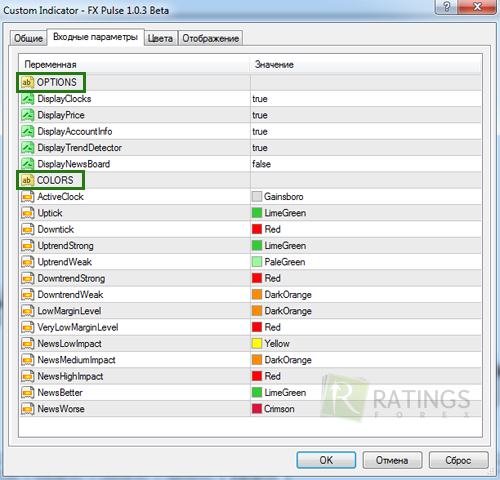Click the color-type icon next to NewsBetter
500x480 pixels.
[27, 393]
